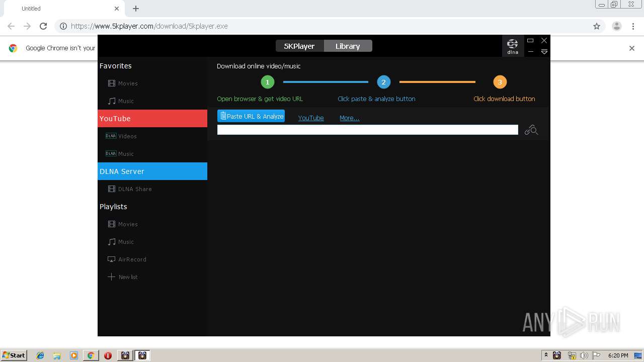Select the Untitled Chrome tab

tap(63, 9)
